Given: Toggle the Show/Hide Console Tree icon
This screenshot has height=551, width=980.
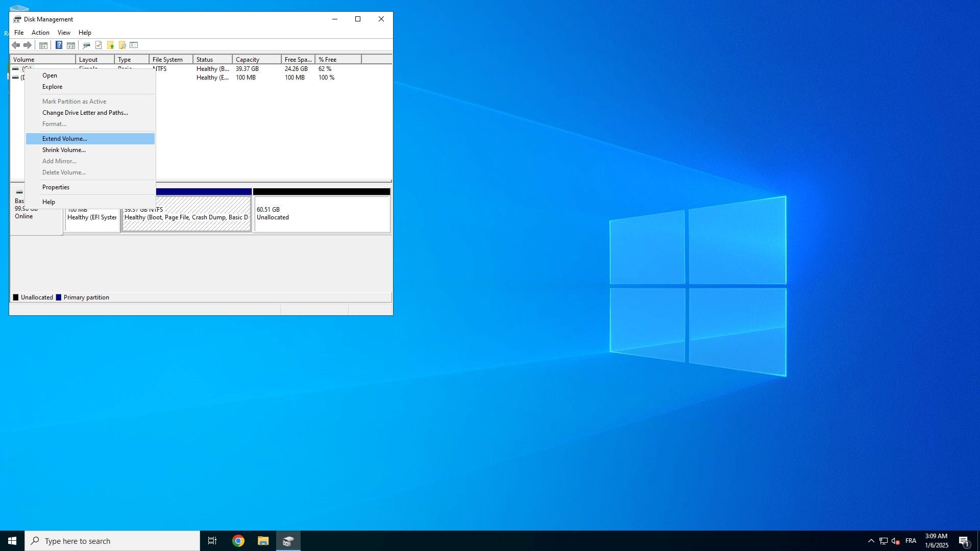Looking at the screenshot, I should 43,45.
